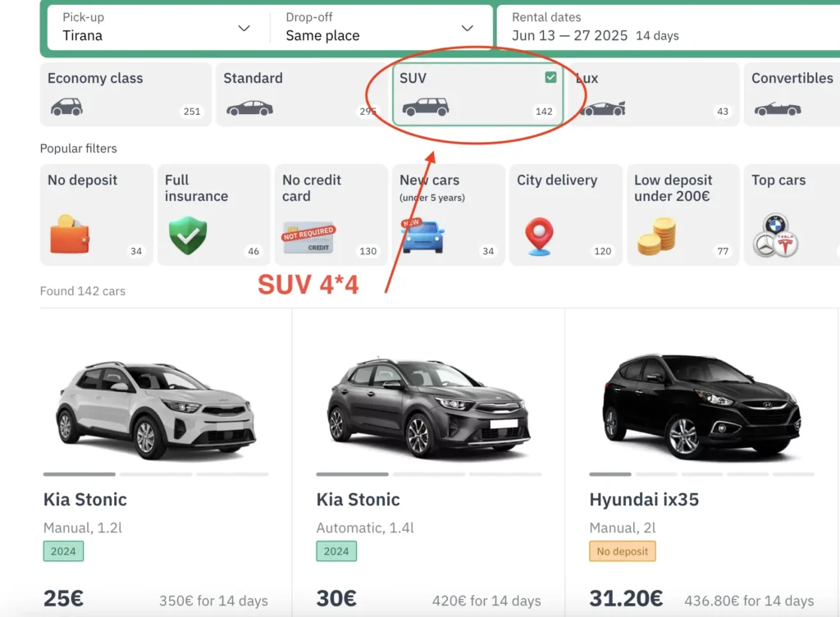840x617 pixels.
Task: Enable the City delivery filter
Action: pos(566,215)
